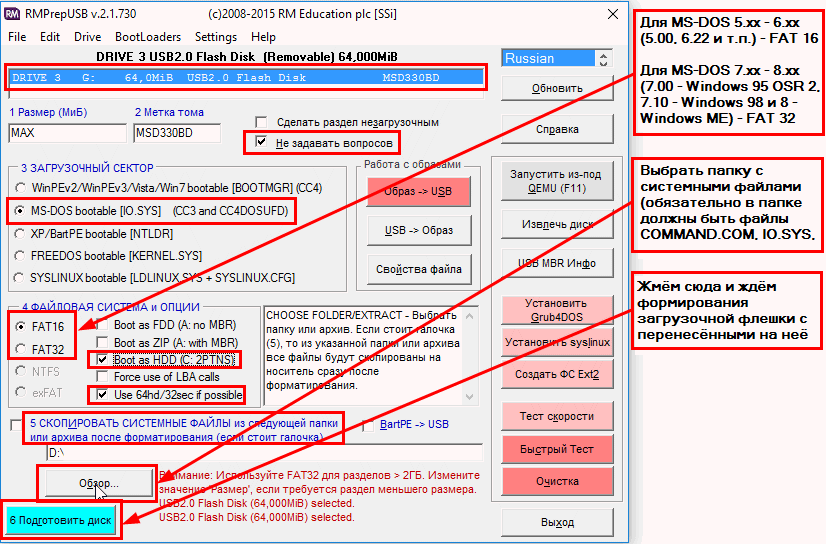Toggle BartPE -> USB checkbox

(369, 424)
